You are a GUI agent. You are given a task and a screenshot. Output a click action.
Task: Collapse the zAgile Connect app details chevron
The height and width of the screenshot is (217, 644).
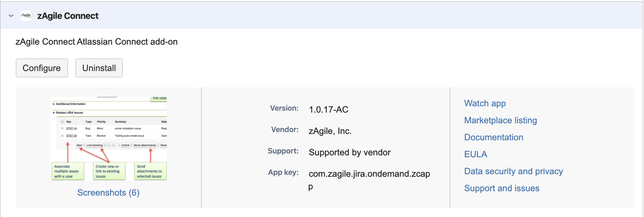[x=11, y=16]
